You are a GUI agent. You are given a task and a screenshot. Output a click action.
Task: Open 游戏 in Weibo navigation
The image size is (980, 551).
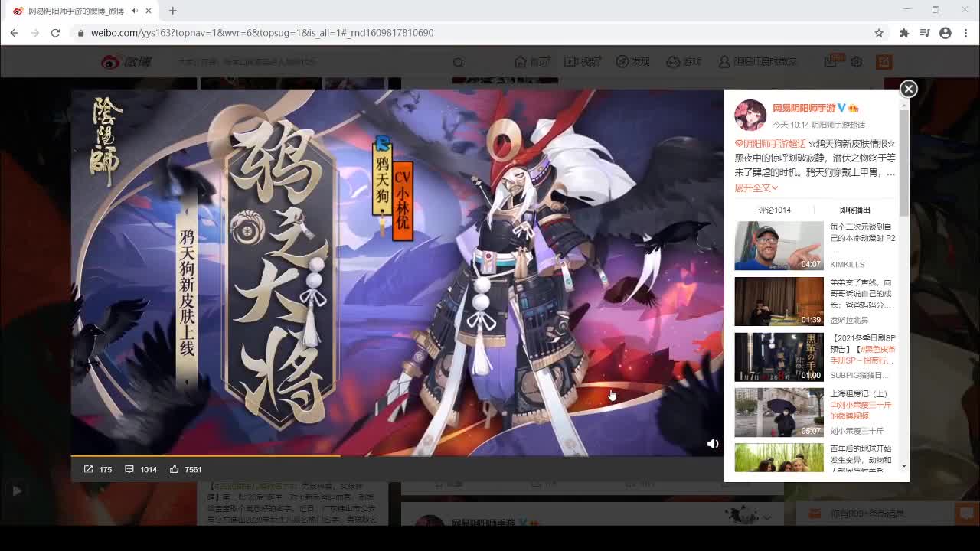tap(684, 62)
